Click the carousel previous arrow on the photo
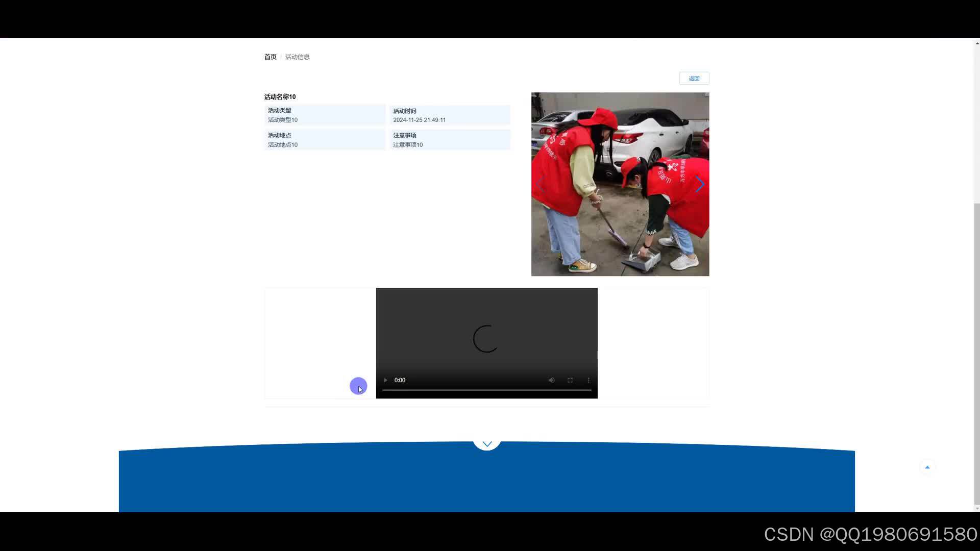The width and height of the screenshot is (980, 551). point(541,184)
